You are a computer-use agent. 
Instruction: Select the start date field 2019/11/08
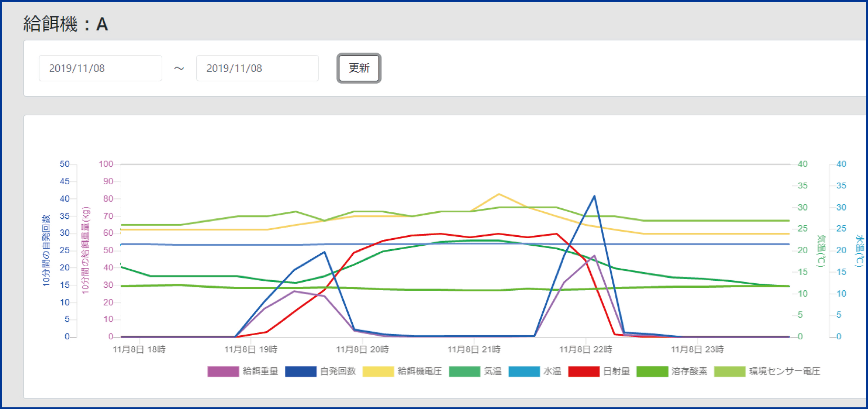coord(100,68)
